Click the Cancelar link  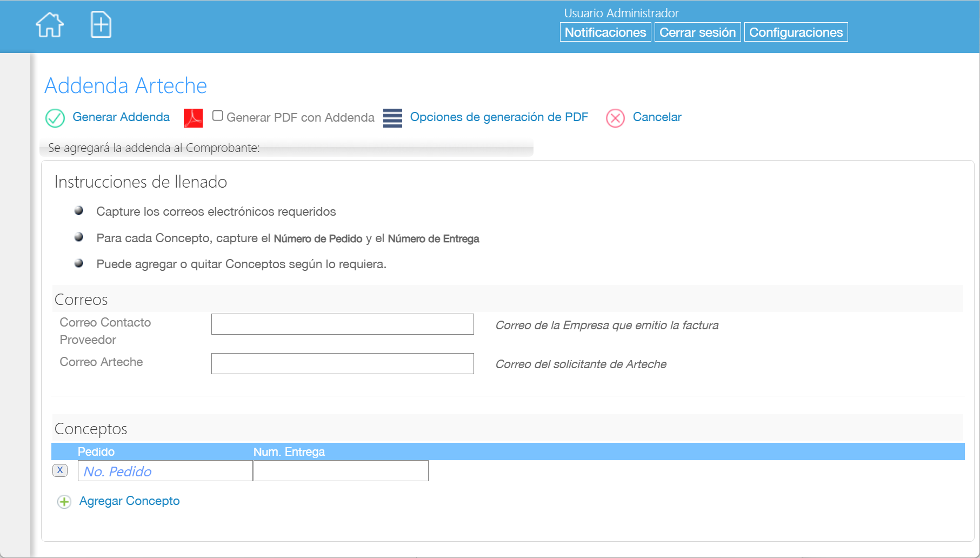tap(657, 117)
